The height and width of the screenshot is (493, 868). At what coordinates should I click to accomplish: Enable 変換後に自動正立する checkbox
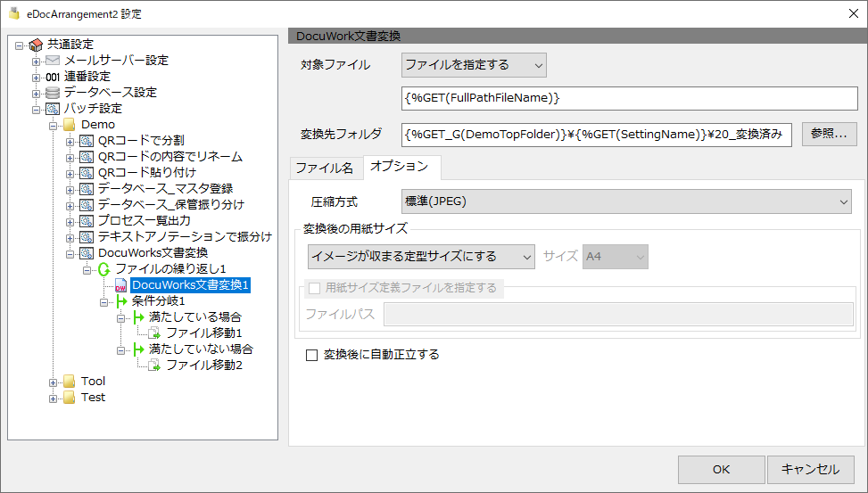pos(311,355)
